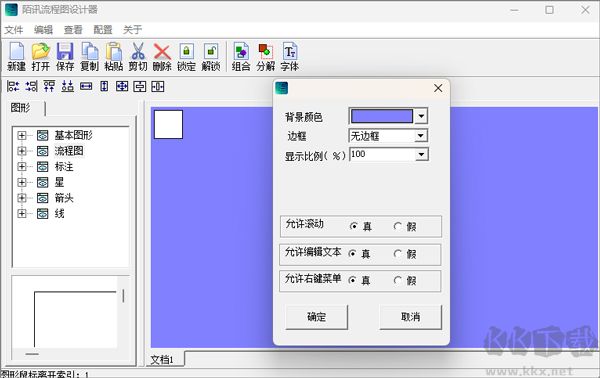Click the align bottom edges icon
Image resolution: width=600 pixels, height=378 pixels.
(68, 86)
